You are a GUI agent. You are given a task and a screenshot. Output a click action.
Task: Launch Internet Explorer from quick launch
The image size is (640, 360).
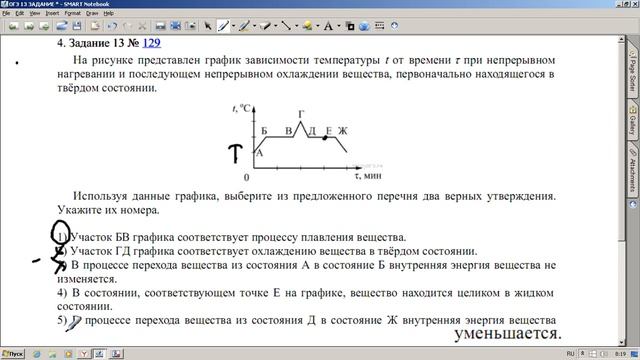tap(37, 354)
